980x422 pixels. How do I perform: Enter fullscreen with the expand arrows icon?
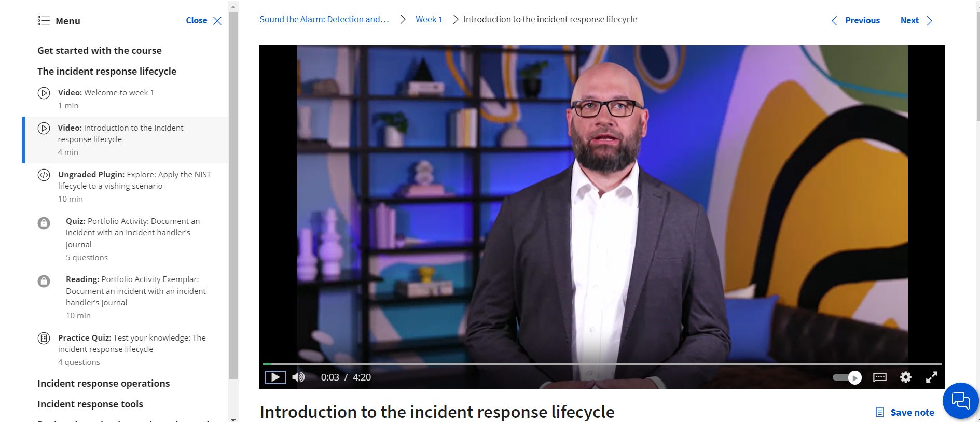[x=932, y=377]
